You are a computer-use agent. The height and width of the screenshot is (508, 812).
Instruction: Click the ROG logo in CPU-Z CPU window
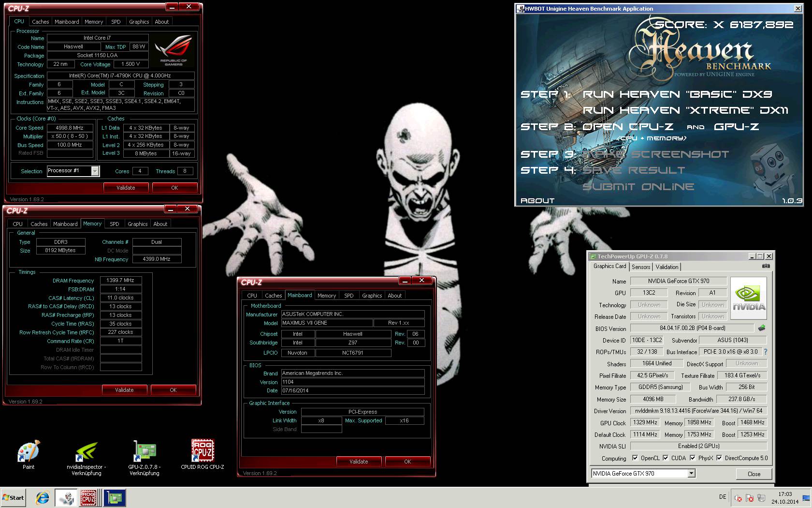click(174, 50)
